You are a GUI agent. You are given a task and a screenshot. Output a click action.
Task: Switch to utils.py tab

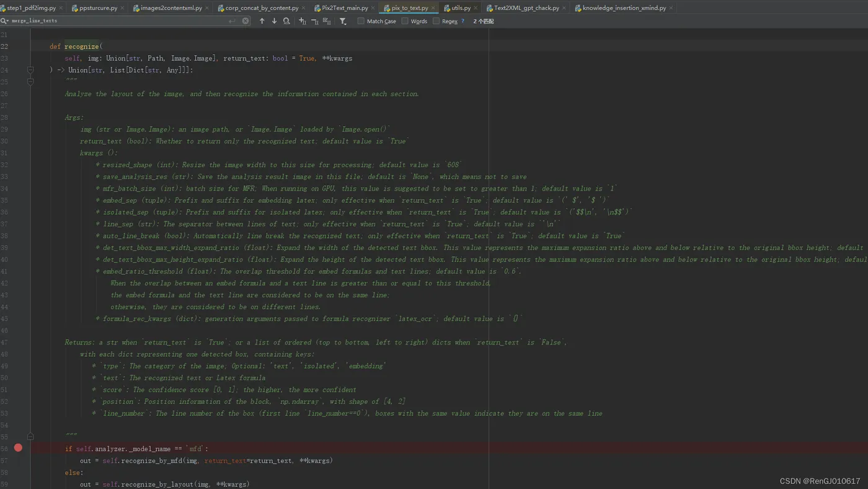tap(461, 8)
